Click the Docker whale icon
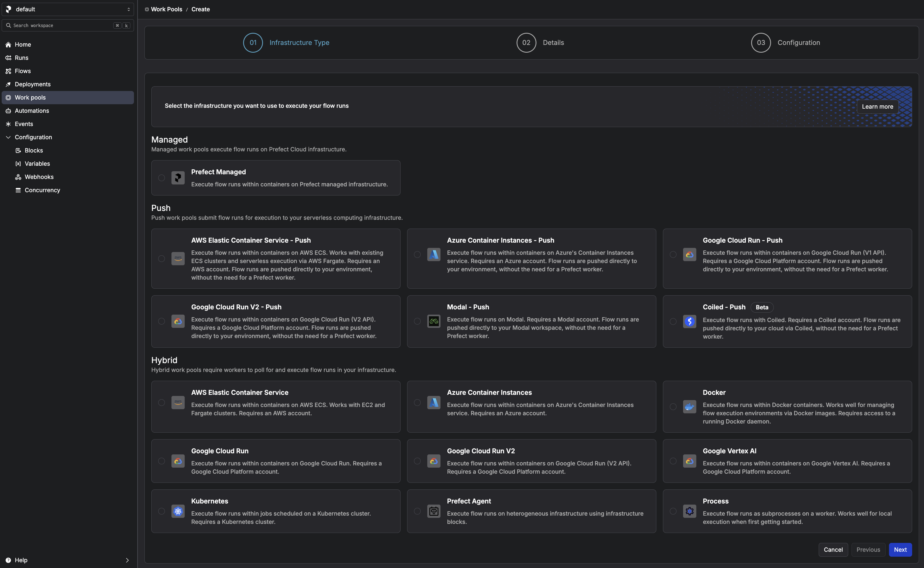The image size is (924, 568). point(689,406)
